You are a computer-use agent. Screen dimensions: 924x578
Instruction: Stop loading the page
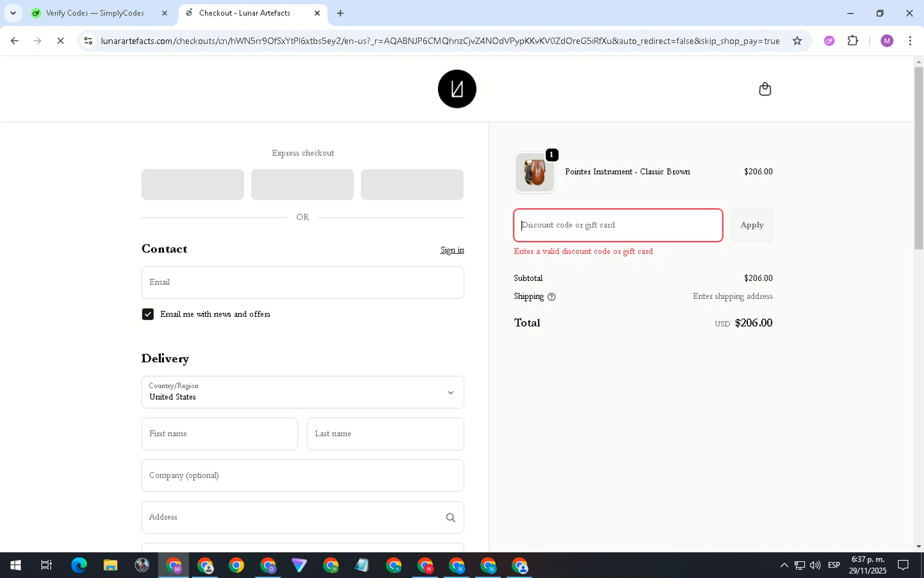point(60,41)
